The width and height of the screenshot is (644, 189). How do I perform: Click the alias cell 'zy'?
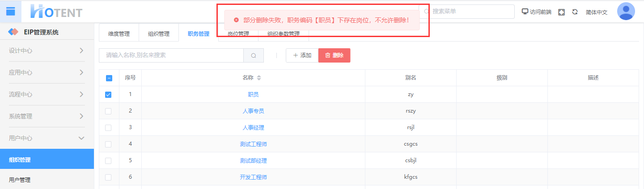pyautogui.click(x=411, y=95)
